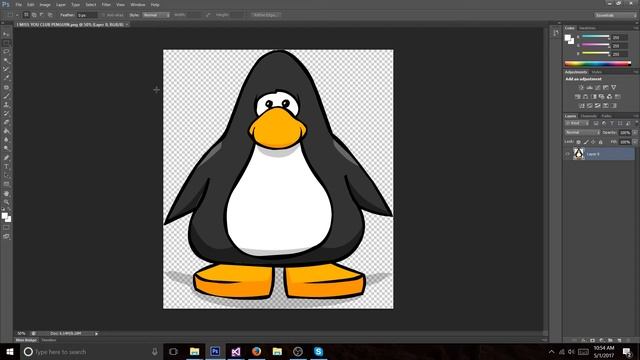The image size is (640, 360).
Task: Toggle lock transparent pixels
Action: click(578, 142)
